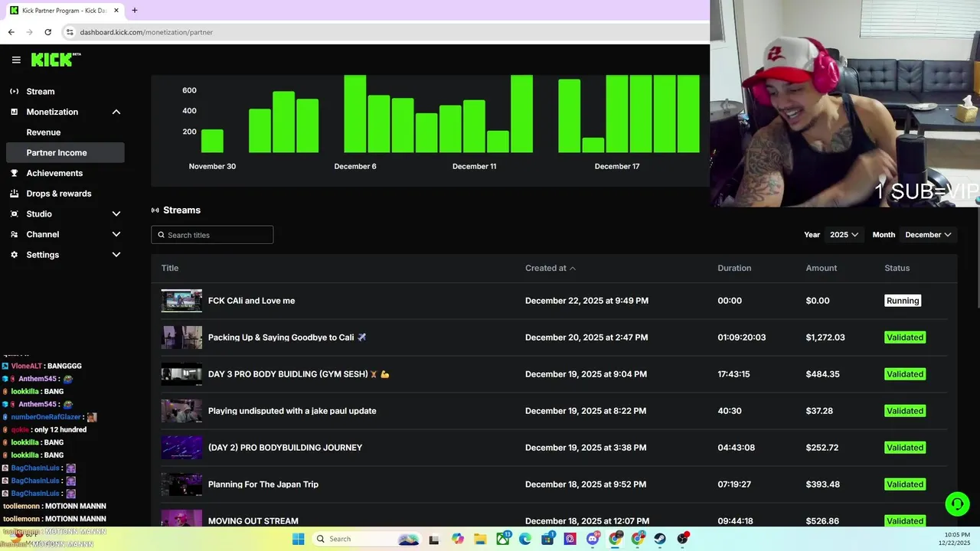
Task: Expand the Settings section
Action: 116,255
